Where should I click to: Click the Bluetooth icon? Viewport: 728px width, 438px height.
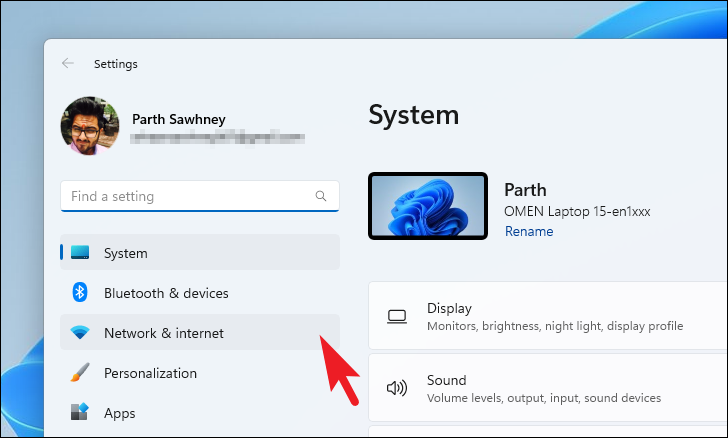coord(80,293)
